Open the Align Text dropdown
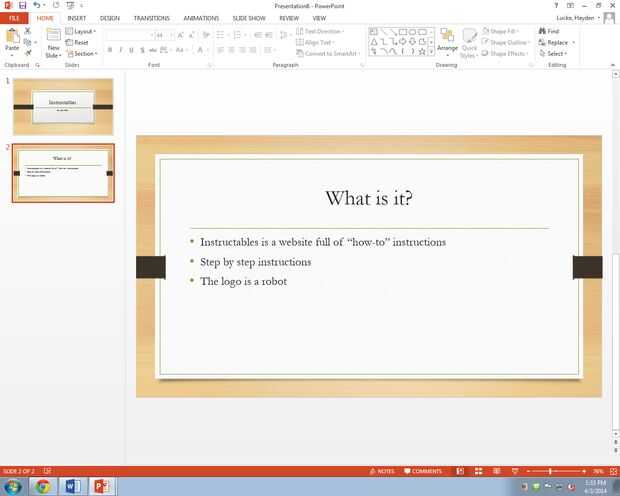 (x=315, y=42)
